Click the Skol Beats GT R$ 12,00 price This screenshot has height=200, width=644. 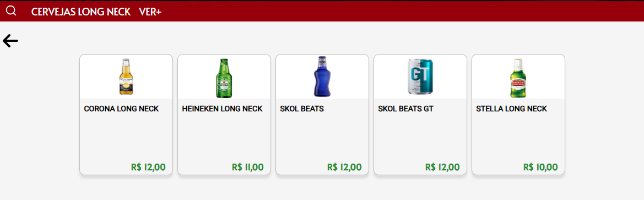click(442, 167)
